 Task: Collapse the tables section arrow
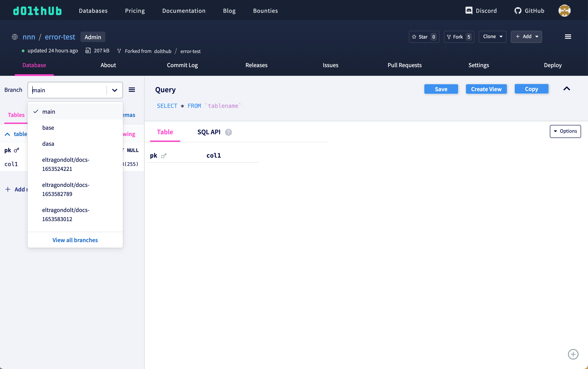pyautogui.click(x=7, y=134)
